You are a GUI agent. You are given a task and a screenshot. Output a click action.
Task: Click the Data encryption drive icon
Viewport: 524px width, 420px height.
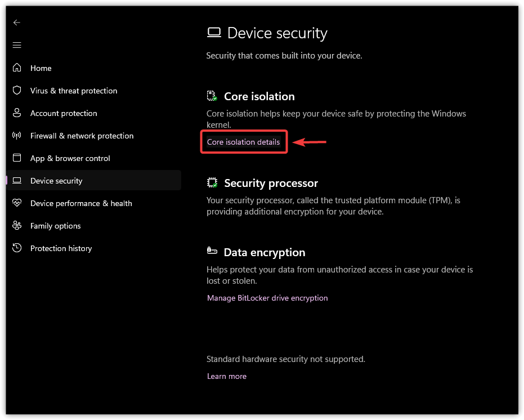[x=212, y=251]
